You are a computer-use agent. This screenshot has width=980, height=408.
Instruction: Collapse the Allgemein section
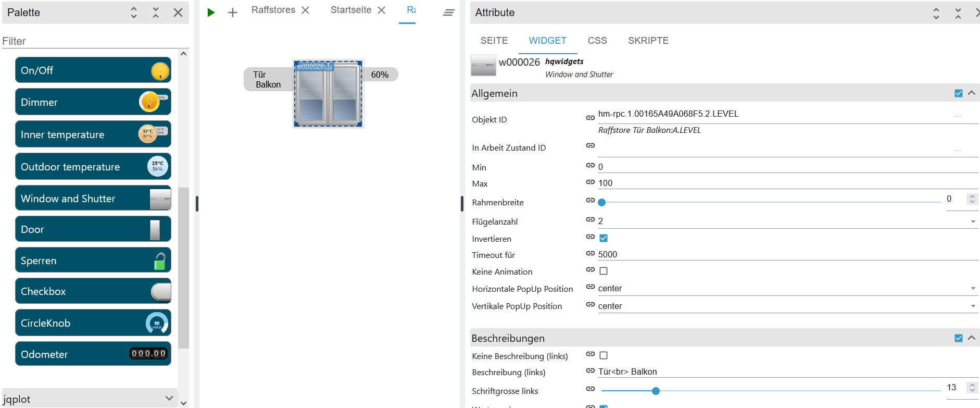(972, 93)
